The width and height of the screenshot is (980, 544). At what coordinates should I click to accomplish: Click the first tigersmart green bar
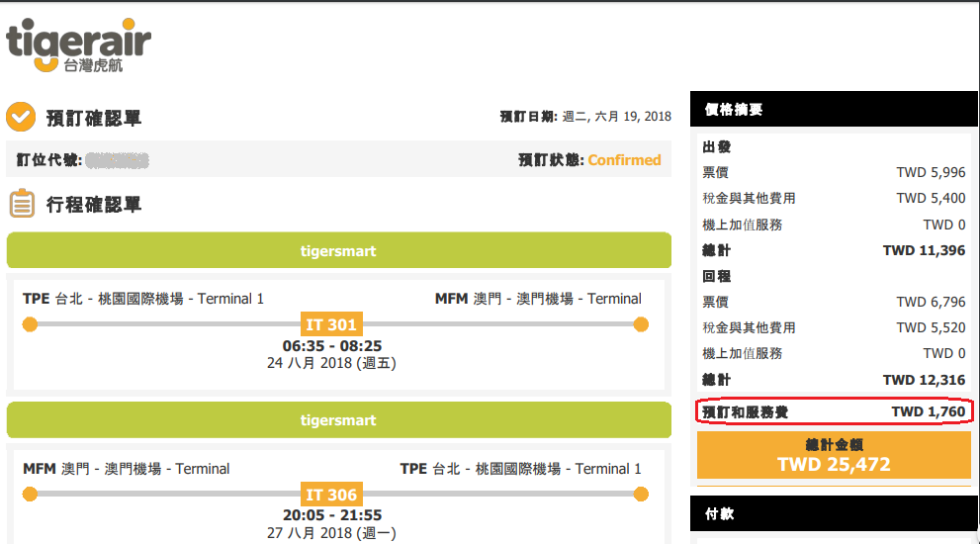(x=339, y=251)
